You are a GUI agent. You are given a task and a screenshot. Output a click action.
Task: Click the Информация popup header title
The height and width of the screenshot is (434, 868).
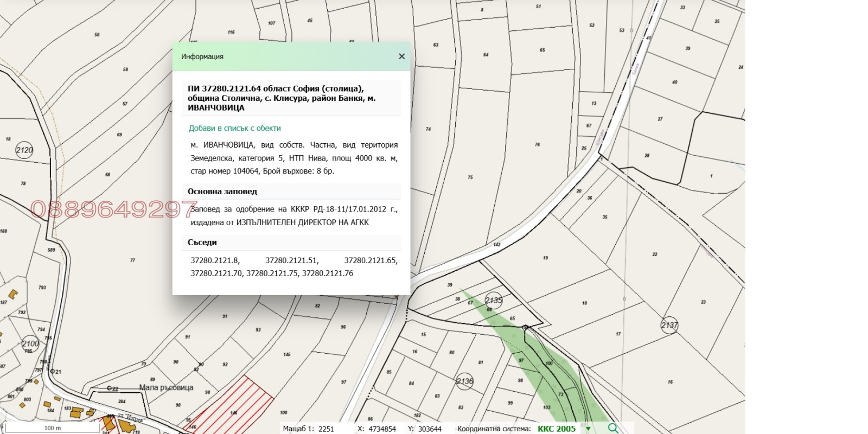[x=202, y=56]
